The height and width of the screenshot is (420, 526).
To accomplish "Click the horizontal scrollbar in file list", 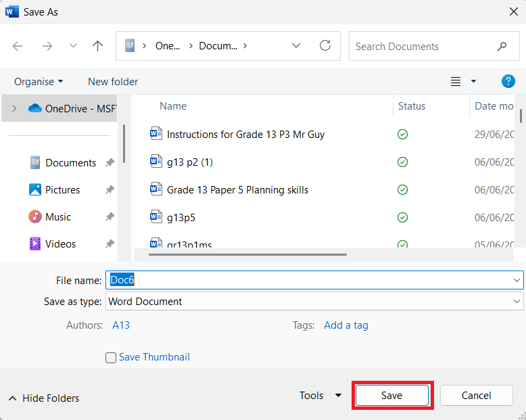I will [x=247, y=254].
